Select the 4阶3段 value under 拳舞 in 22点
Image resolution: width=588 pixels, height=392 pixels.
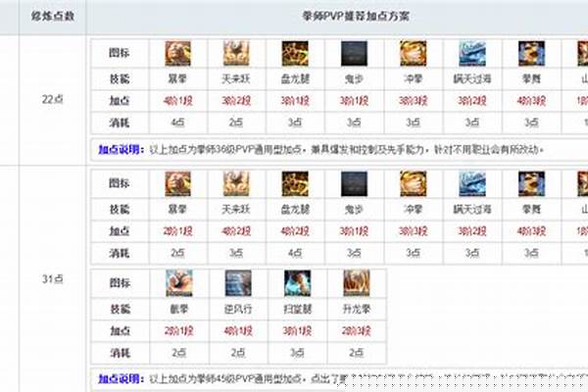[x=531, y=101]
